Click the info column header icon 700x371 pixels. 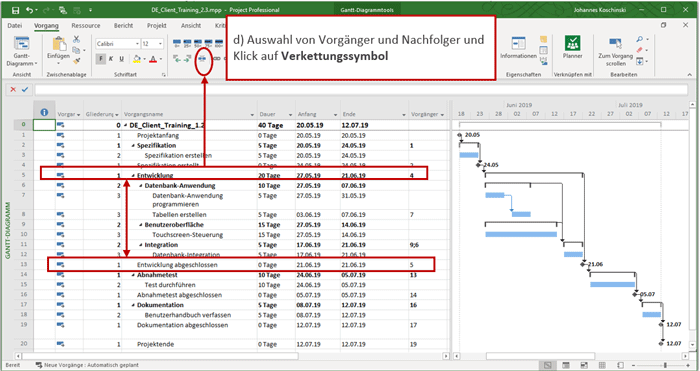44,113
